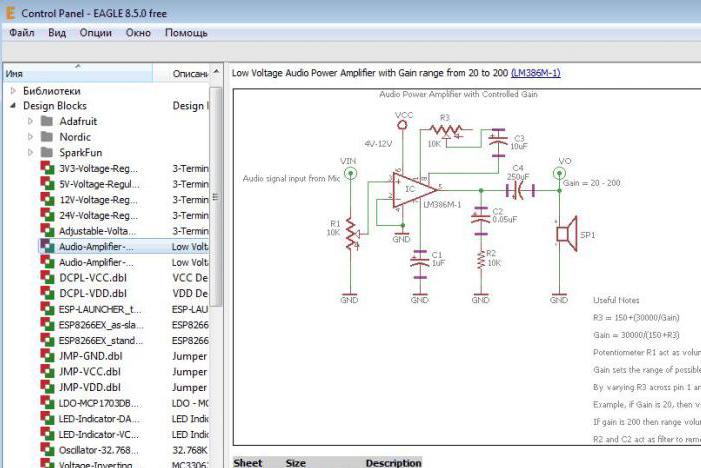Click the Sheet column header

248,463
